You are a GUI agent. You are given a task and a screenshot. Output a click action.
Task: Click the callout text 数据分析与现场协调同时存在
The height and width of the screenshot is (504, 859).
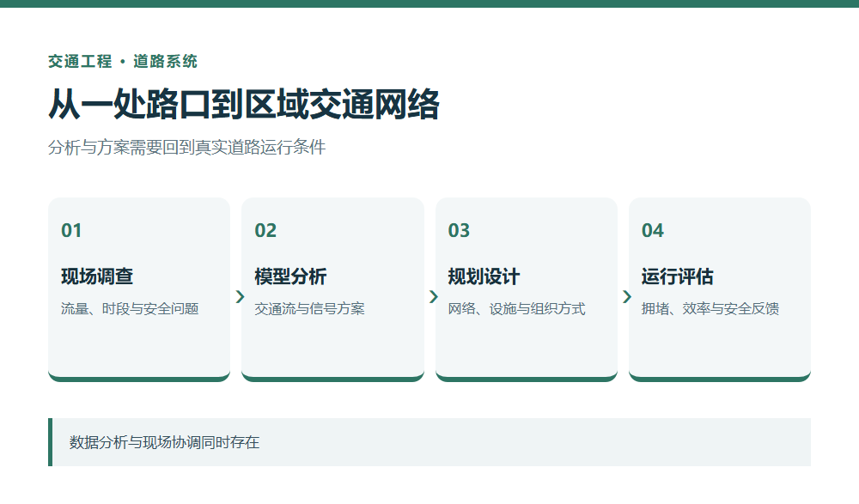164,443
